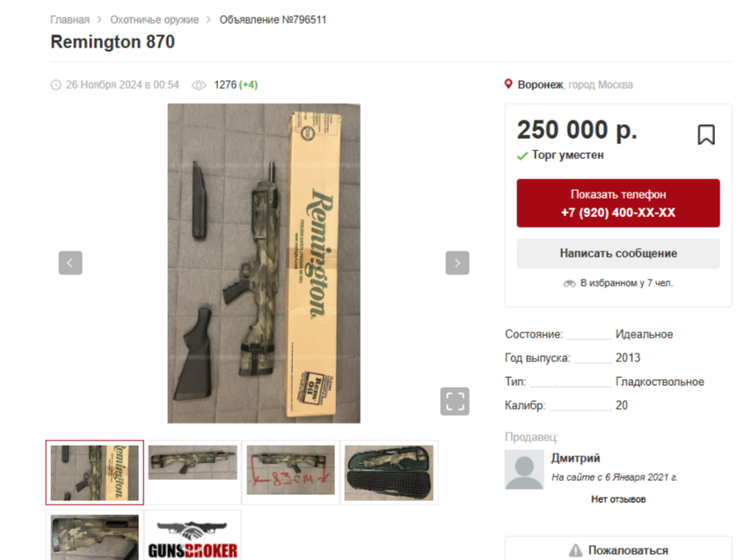The height and width of the screenshot is (560, 745).
Task: Click the eye views counter icon
Action: pos(199,85)
